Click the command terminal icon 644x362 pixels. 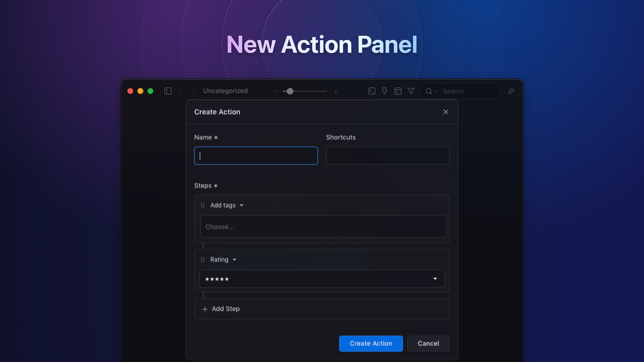point(372,91)
